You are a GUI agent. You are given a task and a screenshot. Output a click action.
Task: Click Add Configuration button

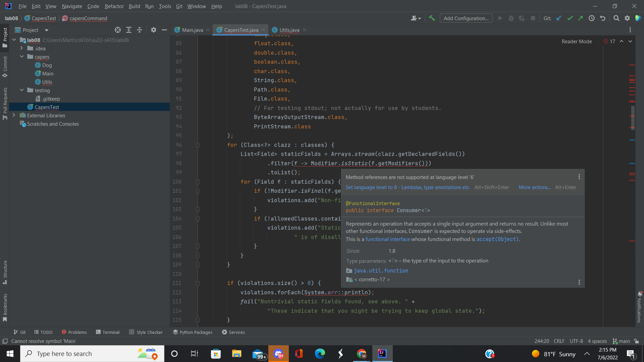click(x=466, y=18)
